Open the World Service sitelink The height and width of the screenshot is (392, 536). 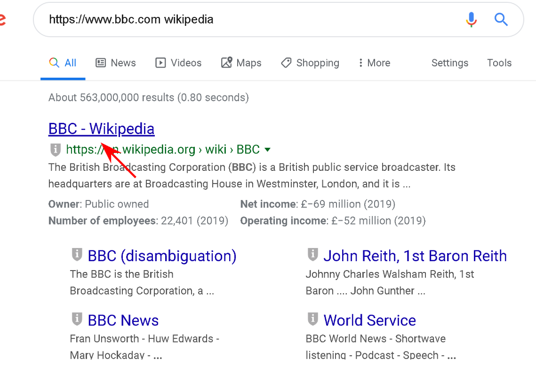tap(369, 320)
